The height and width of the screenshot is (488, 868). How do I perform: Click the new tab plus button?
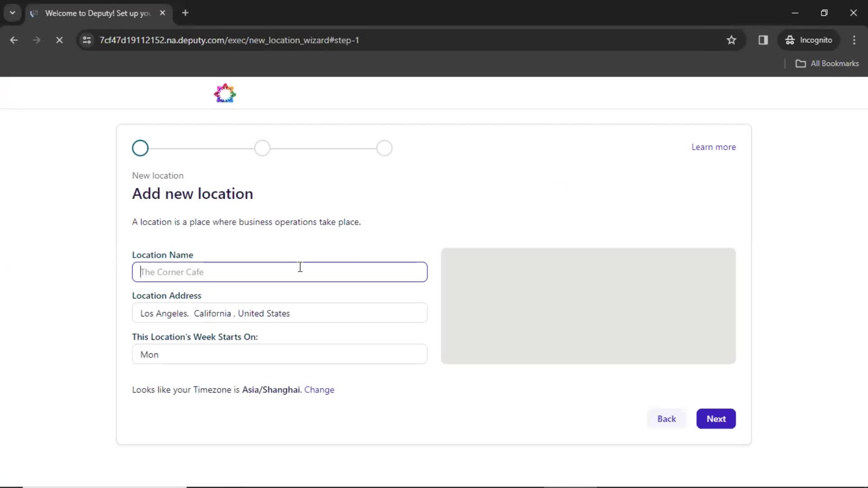pyautogui.click(x=185, y=13)
